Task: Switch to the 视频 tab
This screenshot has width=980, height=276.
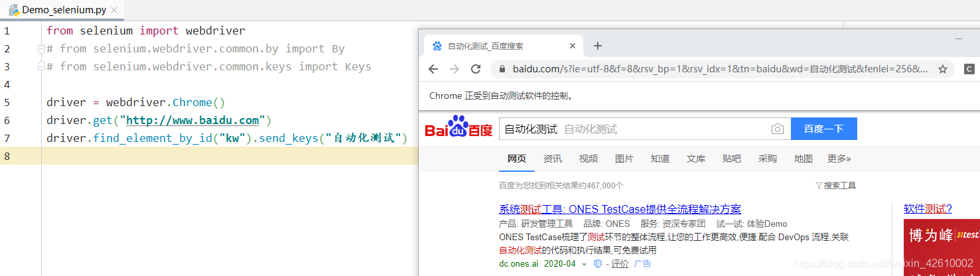Action: [x=589, y=159]
